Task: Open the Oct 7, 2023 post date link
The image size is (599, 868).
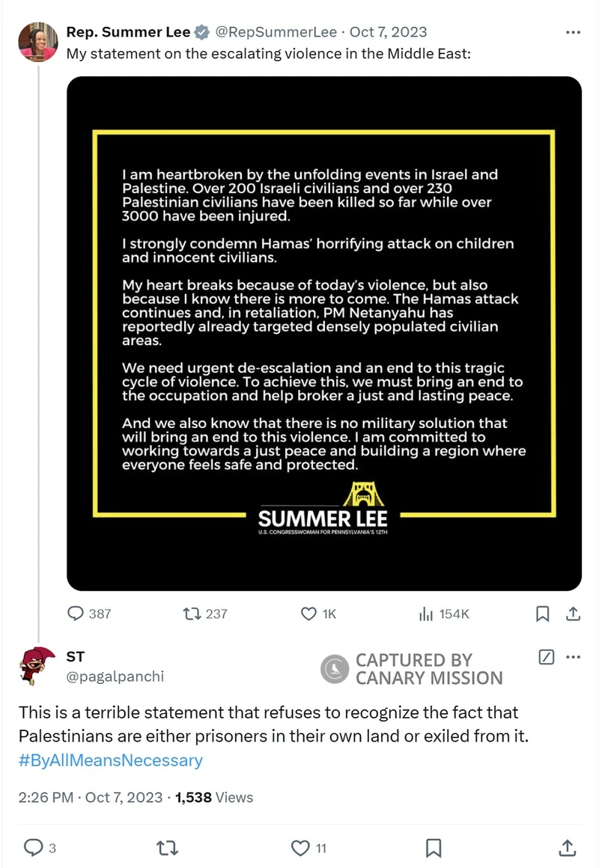Action: [x=388, y=32]
